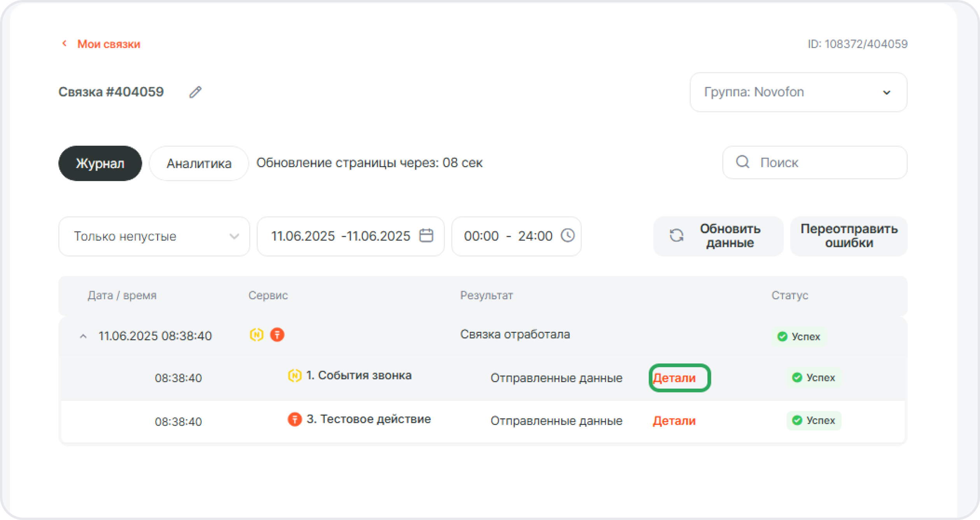Click the red T service icon in the 11.06.2025 row

277,335
